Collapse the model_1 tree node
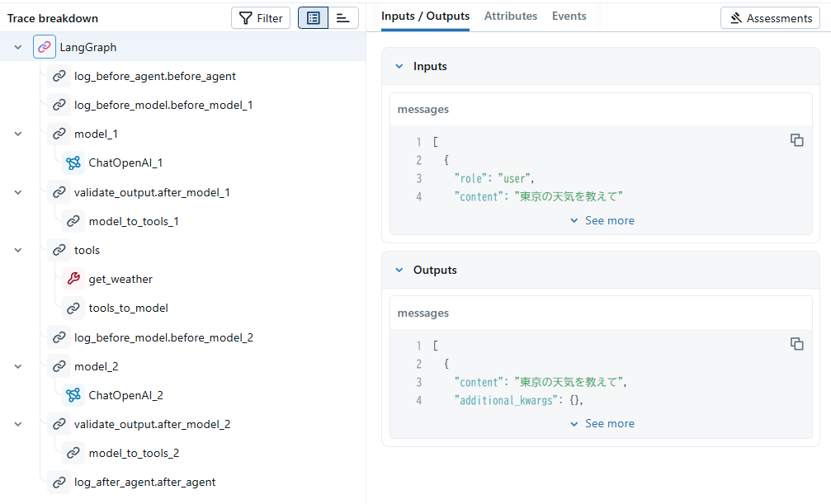This screenshot has height=504, width=831. click(18, 134)
